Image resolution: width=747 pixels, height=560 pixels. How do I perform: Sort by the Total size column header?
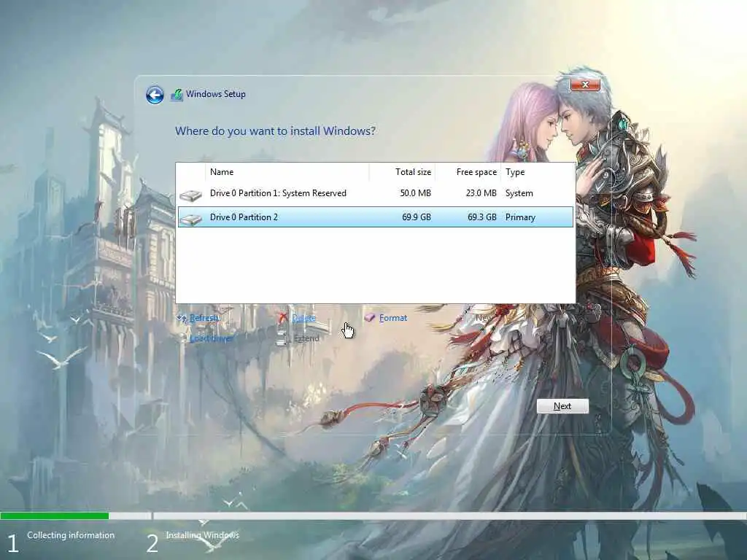402,172
